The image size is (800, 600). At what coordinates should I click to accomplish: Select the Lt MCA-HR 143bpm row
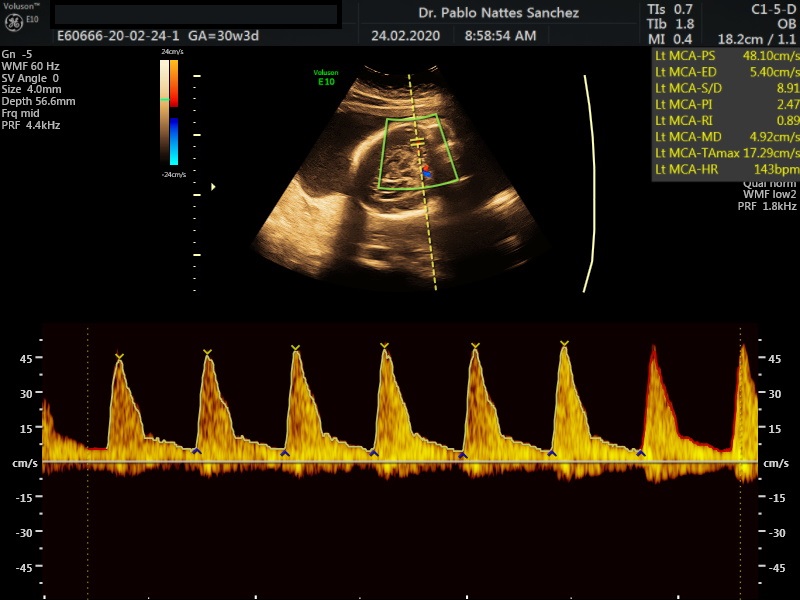(x=726, y=169)
